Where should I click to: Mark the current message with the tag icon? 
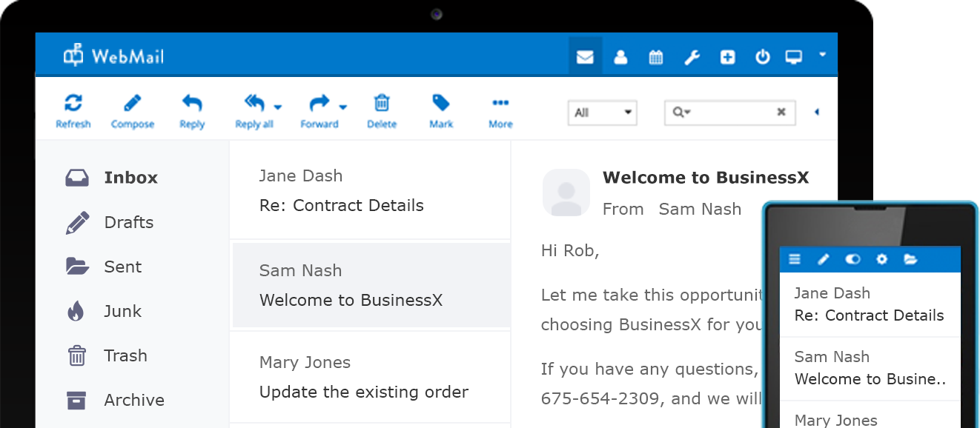point(440,109)
